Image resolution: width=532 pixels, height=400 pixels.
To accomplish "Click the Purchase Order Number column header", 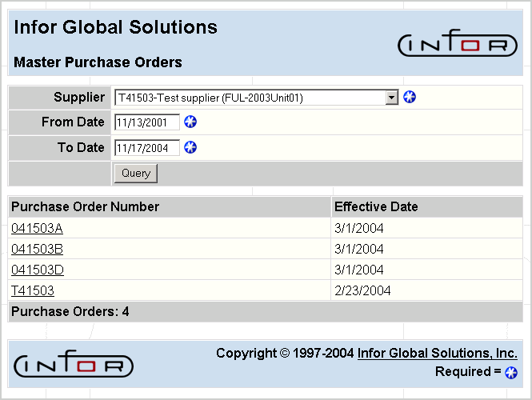I will (x=85, y=207).
